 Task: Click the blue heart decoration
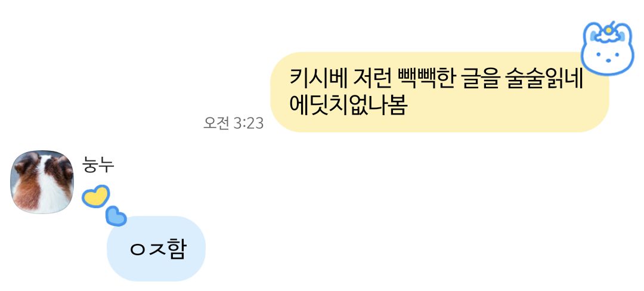point(116,216)
